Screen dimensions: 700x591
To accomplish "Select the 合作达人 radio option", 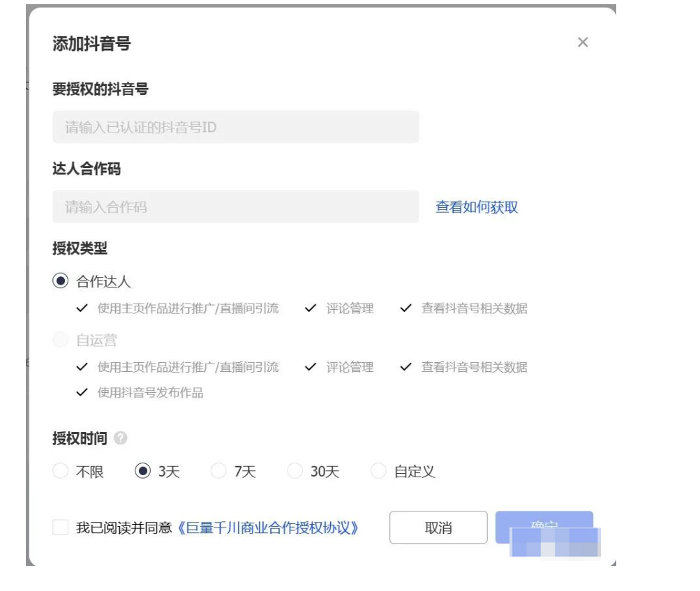I will (x=60, y=280).
